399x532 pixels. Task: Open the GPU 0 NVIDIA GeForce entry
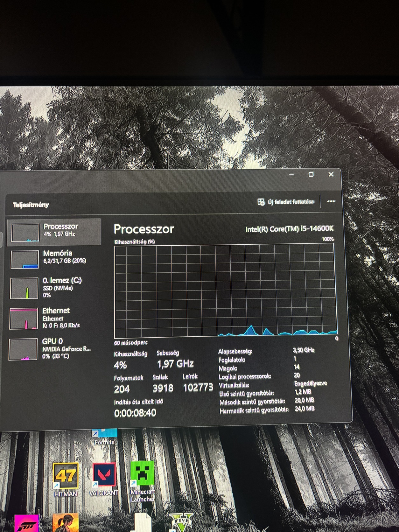point(54,349)
